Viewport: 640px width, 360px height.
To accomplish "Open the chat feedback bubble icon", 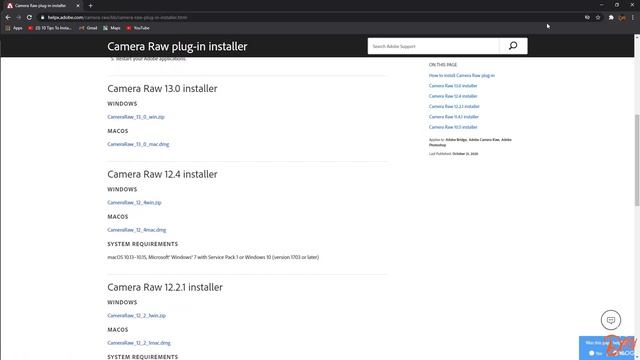I will (611, 320).
